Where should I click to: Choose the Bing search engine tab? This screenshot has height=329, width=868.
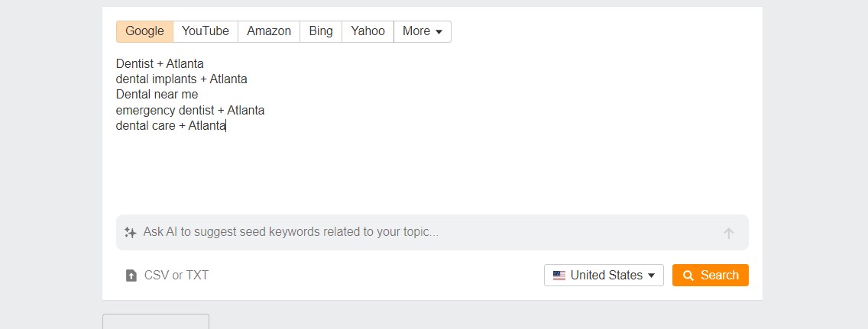coord(321,31)
